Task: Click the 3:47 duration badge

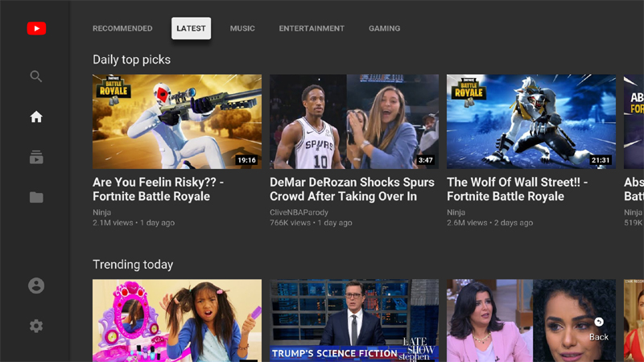Action: pos(426,160)
